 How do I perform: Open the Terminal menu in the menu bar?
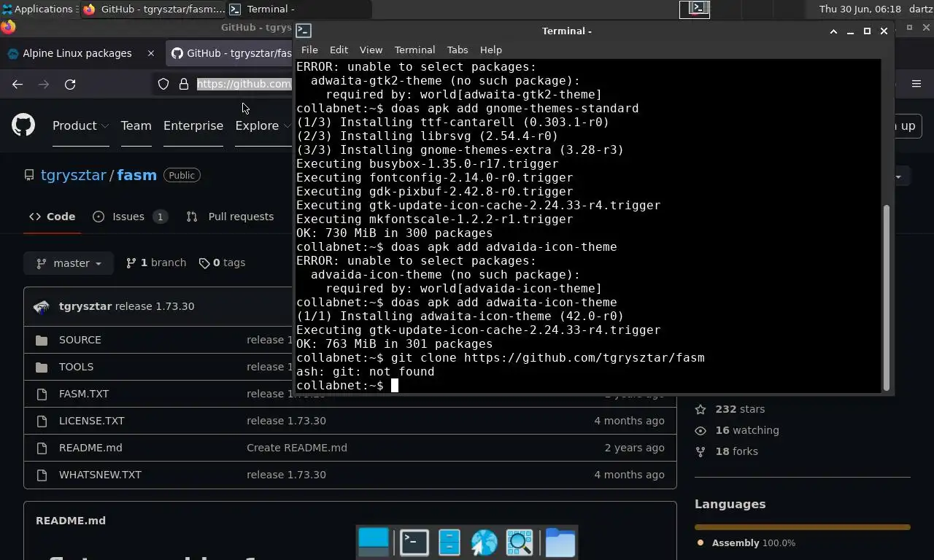pos(414,50)
